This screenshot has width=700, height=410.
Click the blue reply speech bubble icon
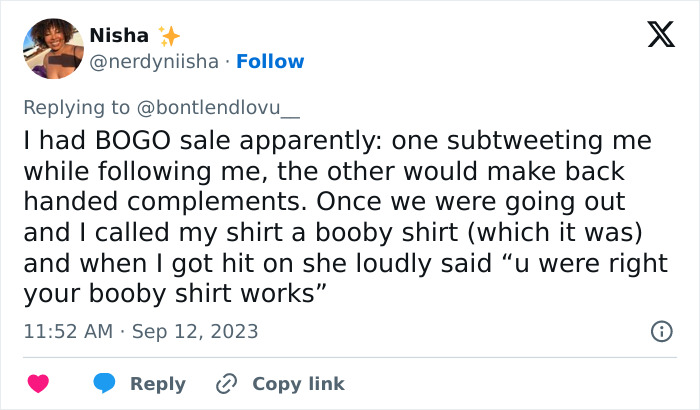click(104, 384)
